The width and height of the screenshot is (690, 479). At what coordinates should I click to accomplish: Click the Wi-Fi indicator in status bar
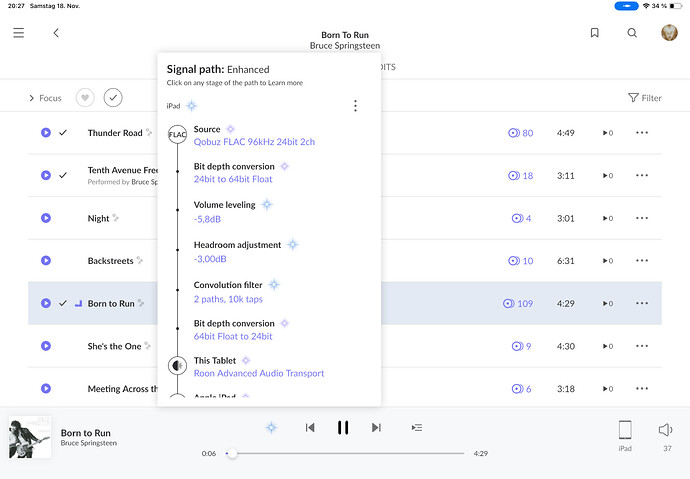click(x=646, y=6)
